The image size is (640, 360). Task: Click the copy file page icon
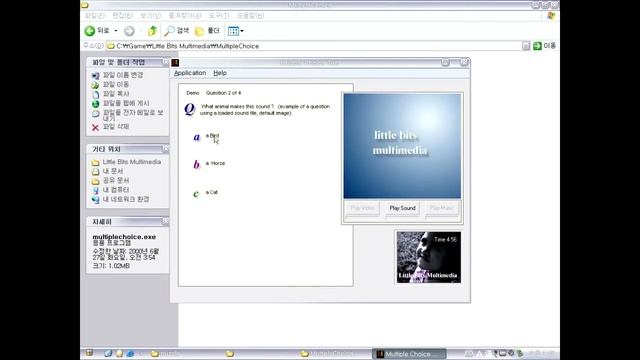pyautogui.click(x=95, y=94)
